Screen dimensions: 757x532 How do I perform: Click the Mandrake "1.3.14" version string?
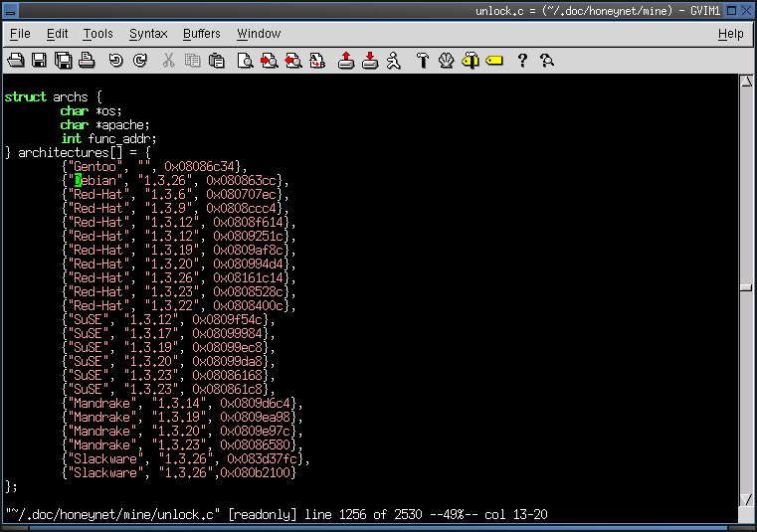(x=179, y=403)
